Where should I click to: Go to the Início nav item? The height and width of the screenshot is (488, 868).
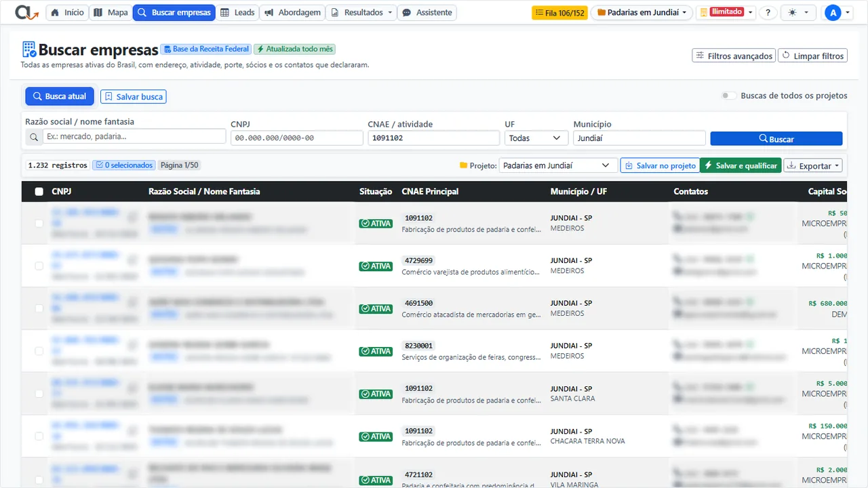67,12
